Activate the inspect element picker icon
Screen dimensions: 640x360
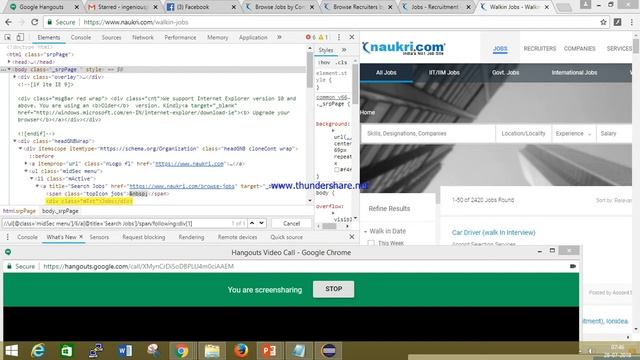point(7,37)
